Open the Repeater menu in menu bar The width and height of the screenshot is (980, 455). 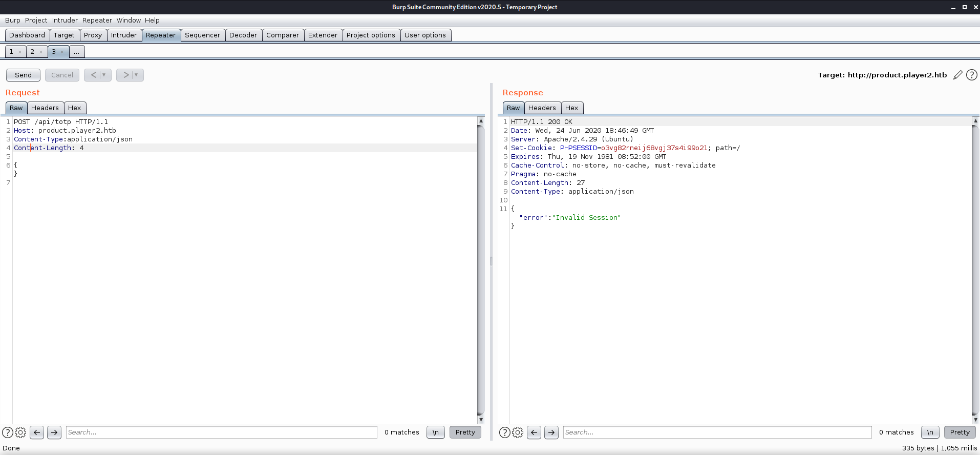click(x=97, y=20)
